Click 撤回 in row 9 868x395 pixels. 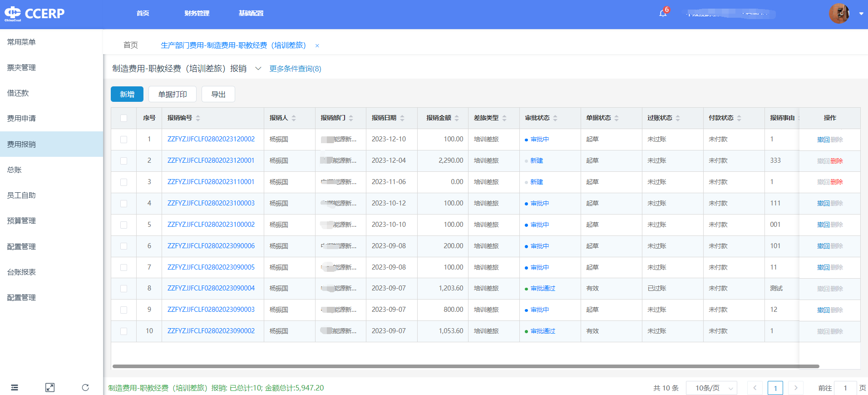[824, 310]
